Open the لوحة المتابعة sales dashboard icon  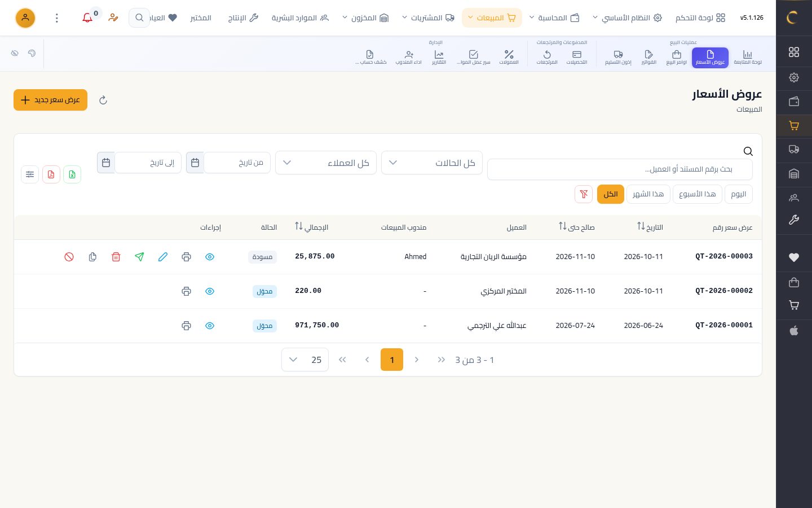click(x=747, y=58)
